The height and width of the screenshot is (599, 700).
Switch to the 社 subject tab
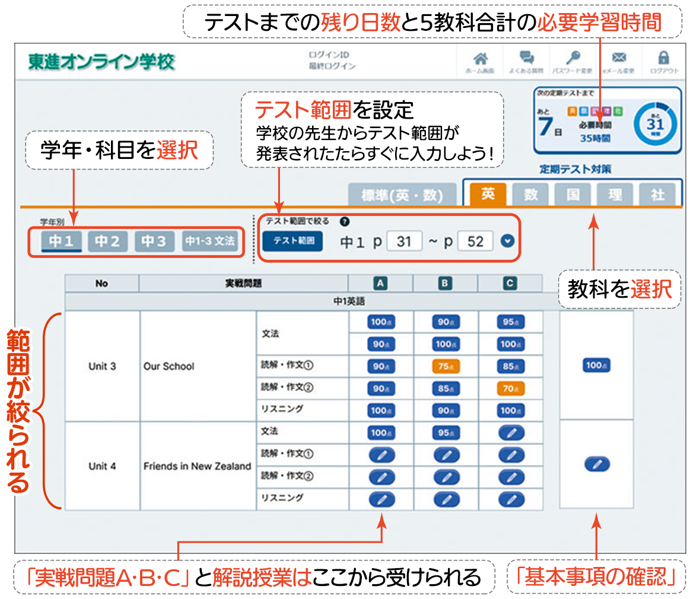pyautogui.click(x=658, y=194)
